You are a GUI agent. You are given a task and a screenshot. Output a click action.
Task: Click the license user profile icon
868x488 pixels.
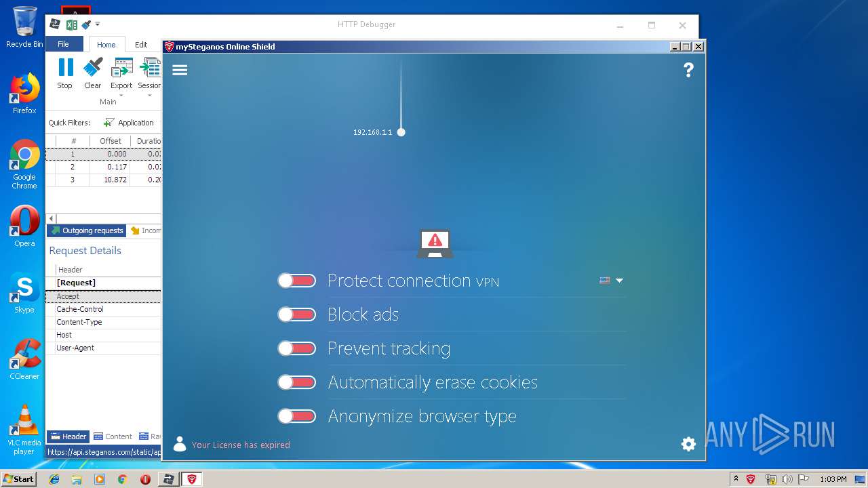(x=180, y=444)
